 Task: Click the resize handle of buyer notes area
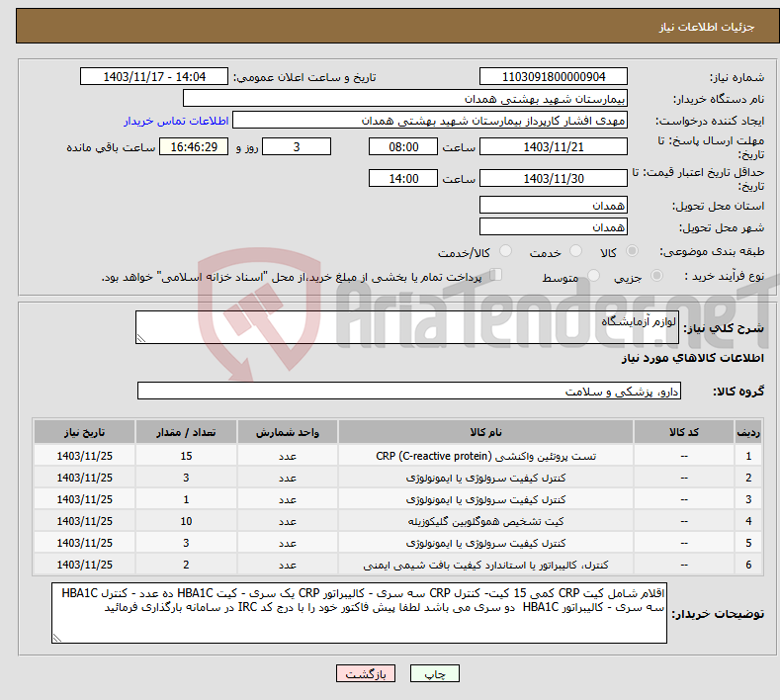[x=57, y=638]
